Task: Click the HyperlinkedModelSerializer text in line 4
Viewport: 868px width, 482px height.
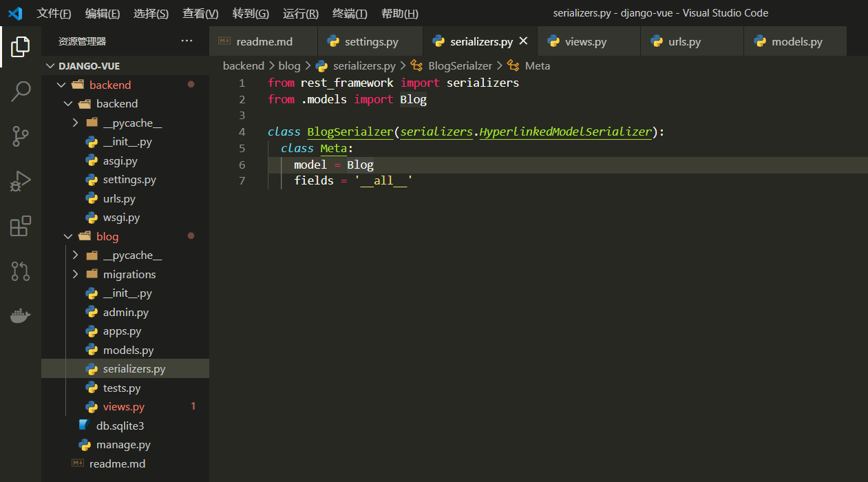Action: click(x=565, y=132)
